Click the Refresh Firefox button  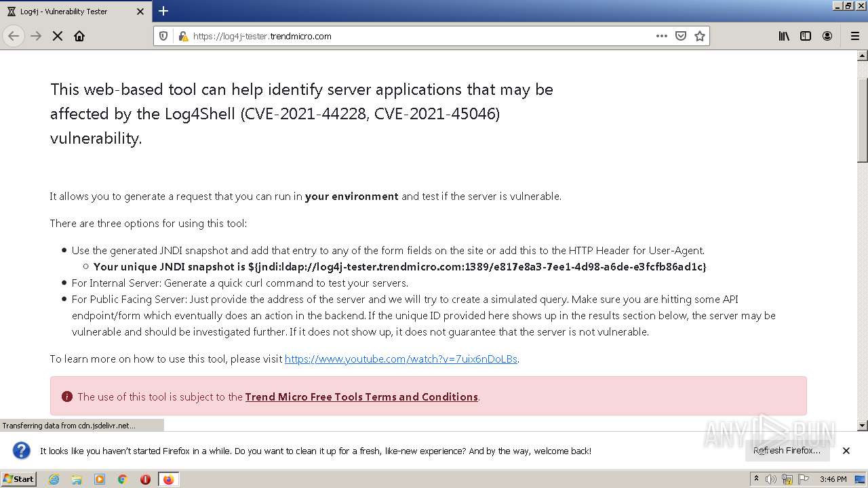point(787,451)
